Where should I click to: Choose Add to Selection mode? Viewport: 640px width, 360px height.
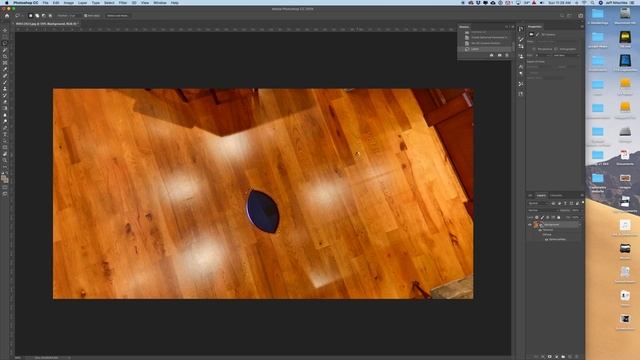pyautogui.click(x=37, y=16)
